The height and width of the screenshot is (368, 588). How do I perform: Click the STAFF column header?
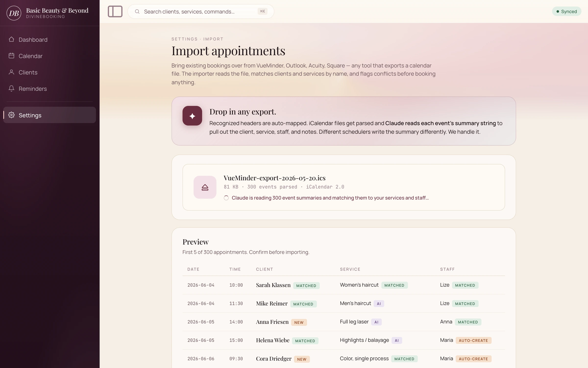click(x=447, y=269)
